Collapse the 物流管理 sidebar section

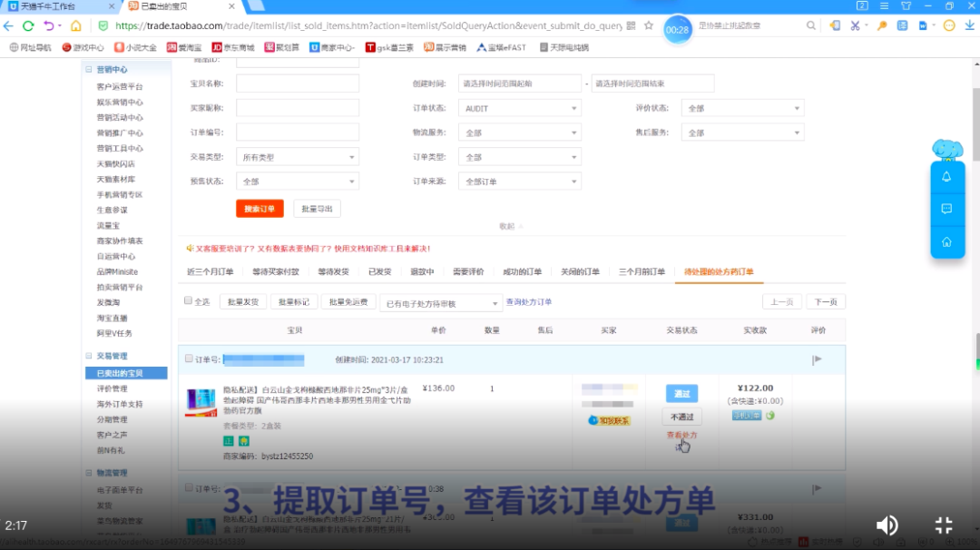89,473
